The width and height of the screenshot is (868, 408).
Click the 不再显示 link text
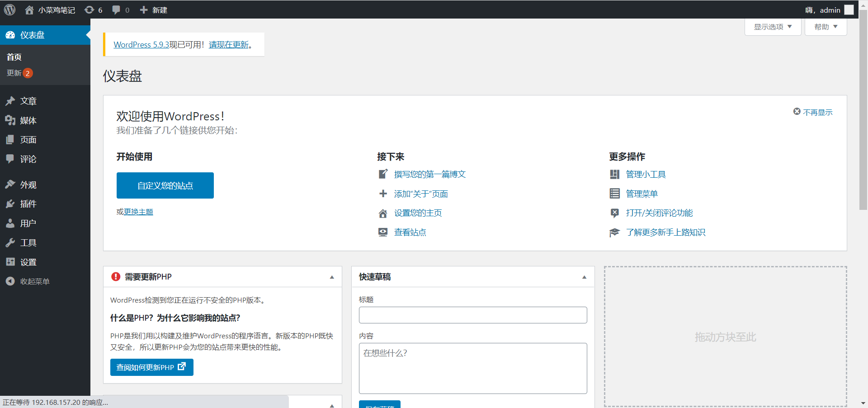click(818, 112)
